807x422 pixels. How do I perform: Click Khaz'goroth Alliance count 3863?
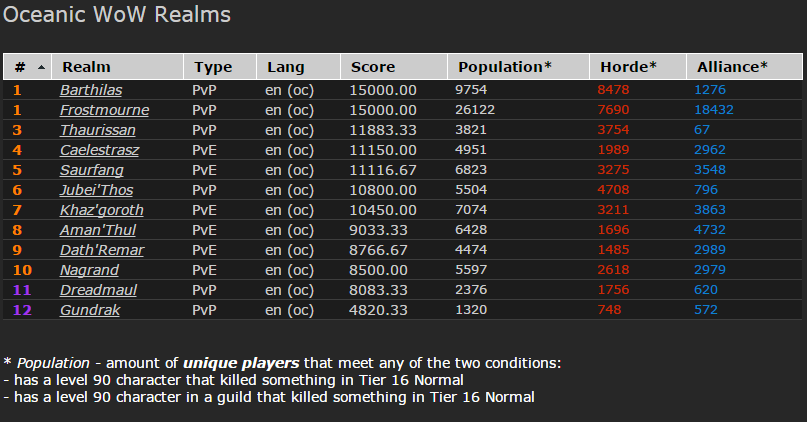pos(710,210)
